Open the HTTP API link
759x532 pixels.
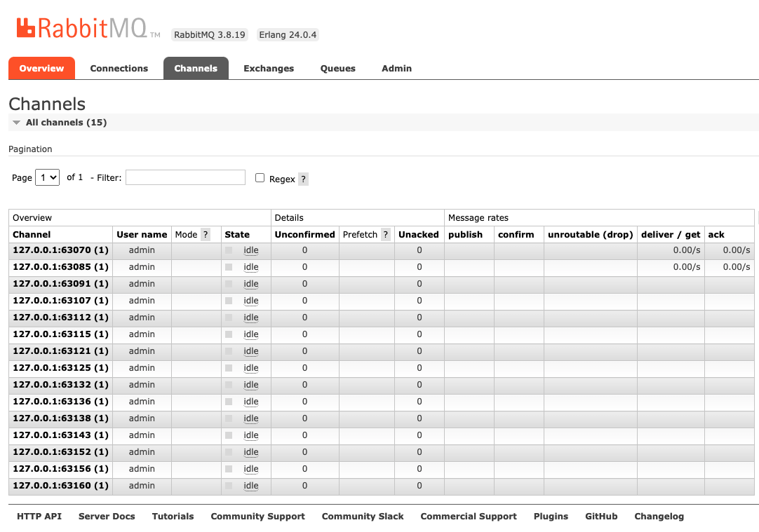39,516
